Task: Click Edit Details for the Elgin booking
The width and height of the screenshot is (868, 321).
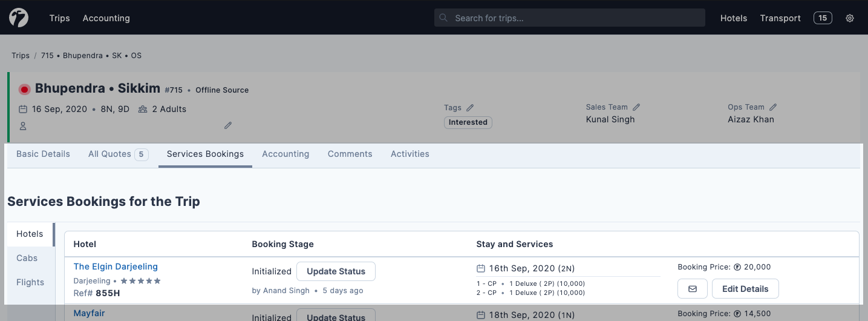Action: (745, 289)
